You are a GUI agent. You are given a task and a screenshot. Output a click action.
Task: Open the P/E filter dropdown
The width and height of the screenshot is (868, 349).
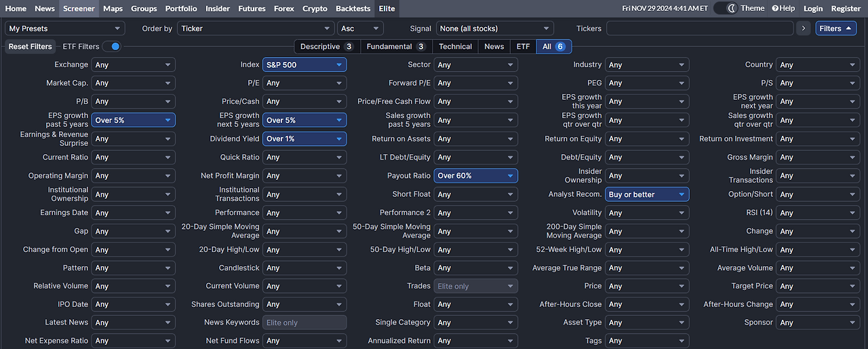pos(304,83)
